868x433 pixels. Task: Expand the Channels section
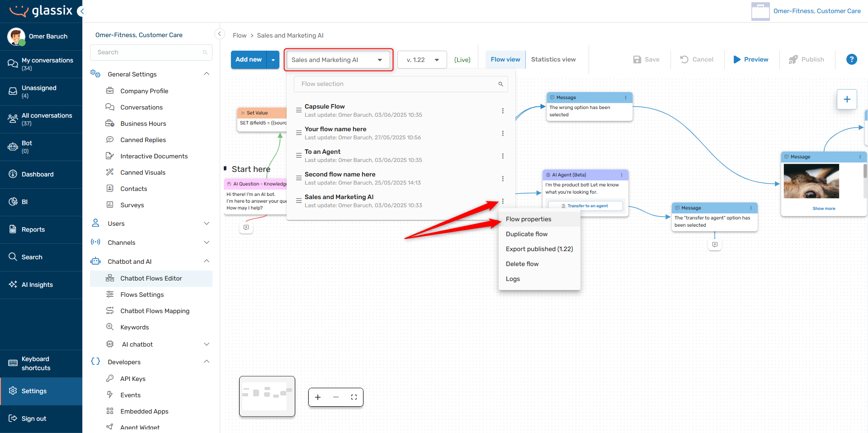207,243
